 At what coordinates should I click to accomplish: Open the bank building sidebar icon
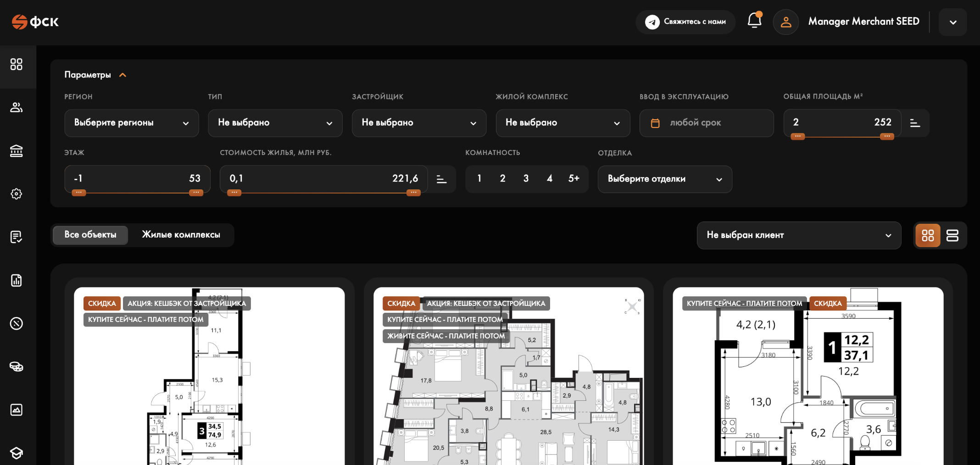(x=17, y=150)
